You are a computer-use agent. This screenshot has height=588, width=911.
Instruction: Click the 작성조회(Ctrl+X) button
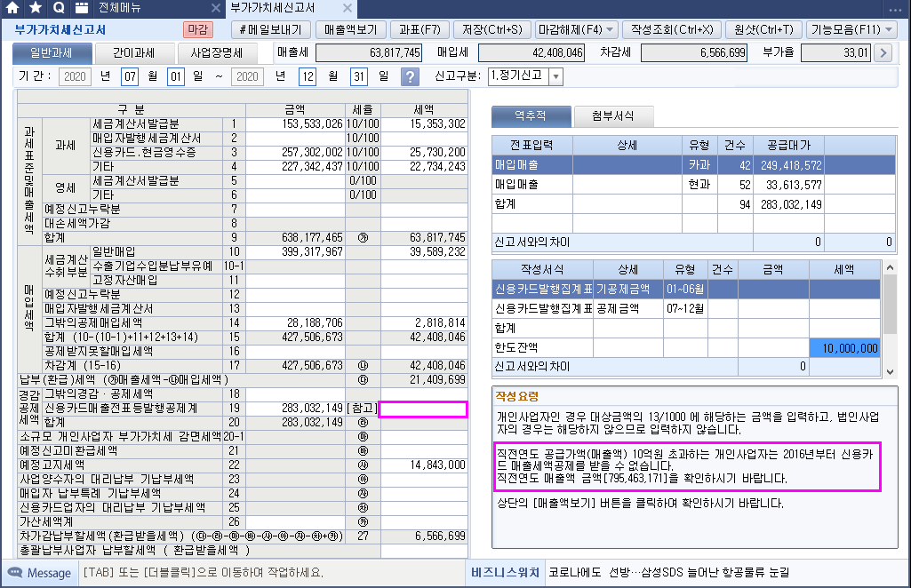click(672, 29)
